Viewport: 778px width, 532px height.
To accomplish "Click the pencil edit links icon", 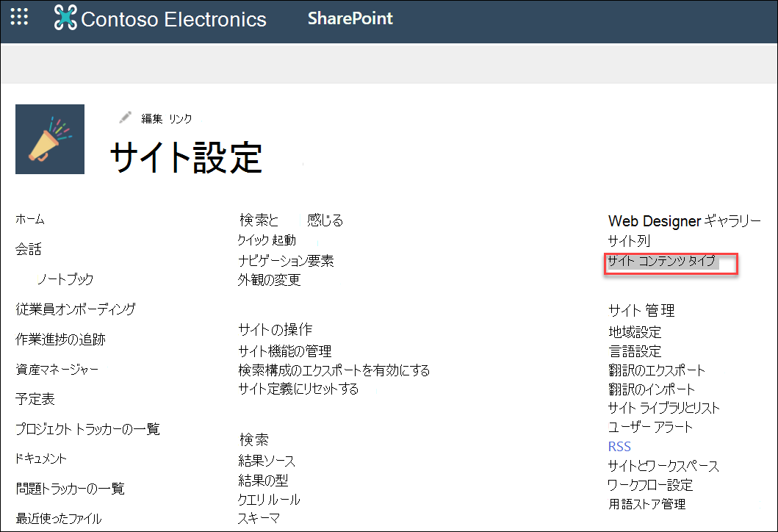I will pyautogui.click(x=125, y=117).
